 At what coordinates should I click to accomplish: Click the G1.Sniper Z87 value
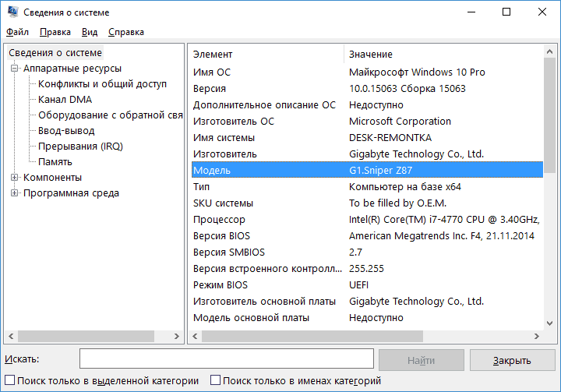pyautogui.click(x=381, y=170)
